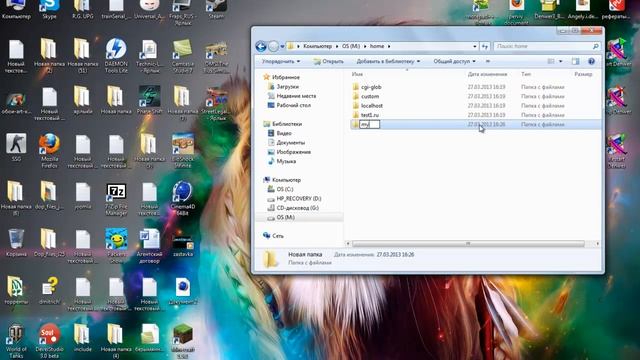
Task: Select the Minecraft grass block shortcut
Action: pos(182,341)
